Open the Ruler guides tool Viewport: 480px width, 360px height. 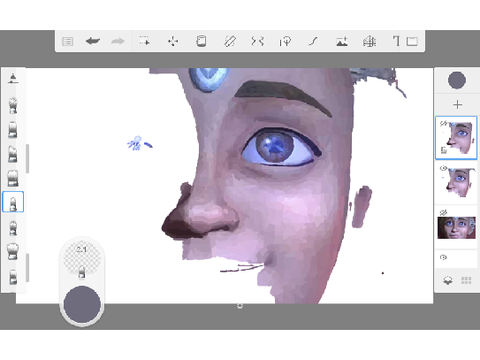[x=230, y=41]
